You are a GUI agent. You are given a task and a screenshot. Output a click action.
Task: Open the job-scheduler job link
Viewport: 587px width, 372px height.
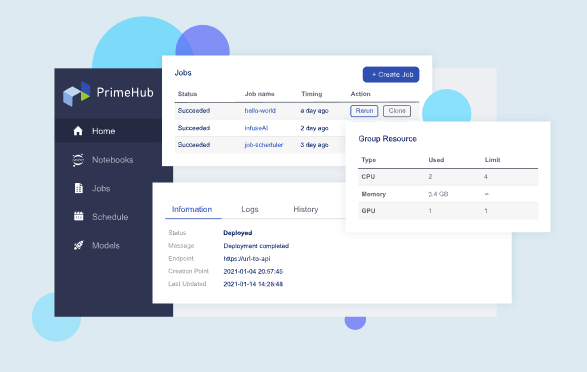pos(264,145)
